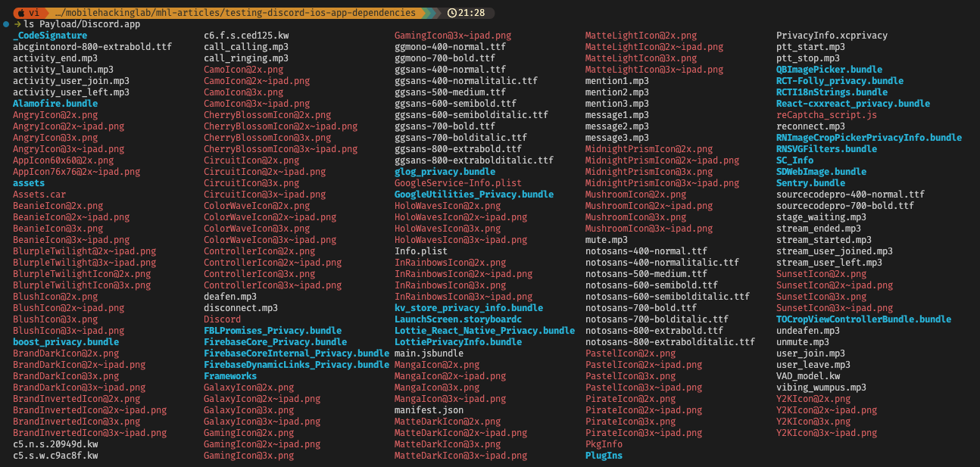This screenshot has width=980, height=467.
Task: Click the "vi" mode segment in the prompt
Action: [34, 13]
